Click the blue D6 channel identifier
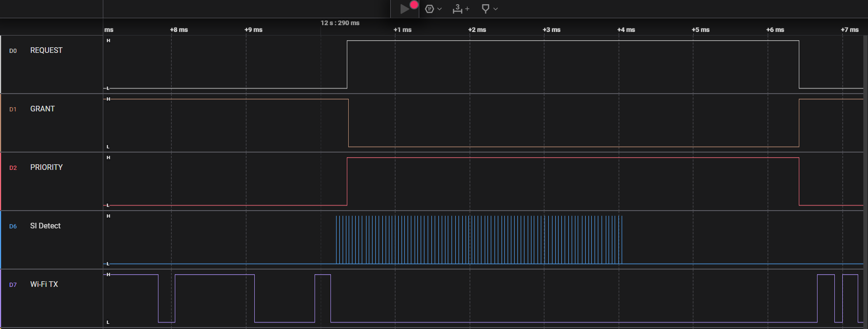Image resolution: width=868 pixels, height=329 pixels. [x=13, y=226]
